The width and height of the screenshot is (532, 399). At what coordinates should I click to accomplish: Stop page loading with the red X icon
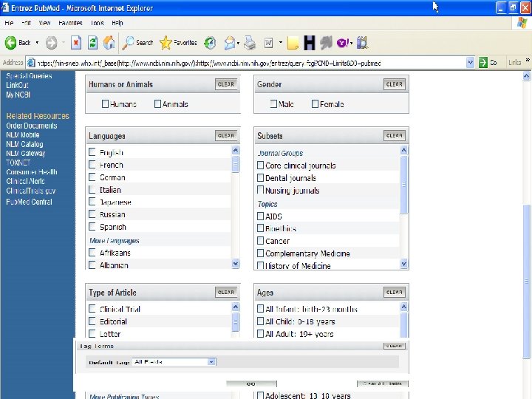(x=76, y=43)
